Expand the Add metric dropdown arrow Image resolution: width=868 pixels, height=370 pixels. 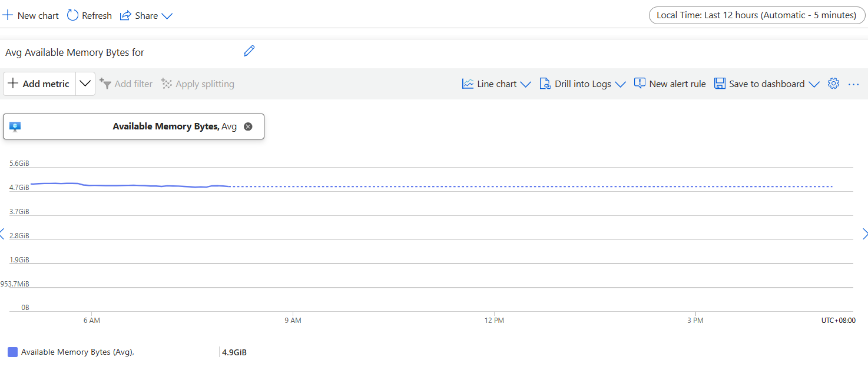point(85,84)
